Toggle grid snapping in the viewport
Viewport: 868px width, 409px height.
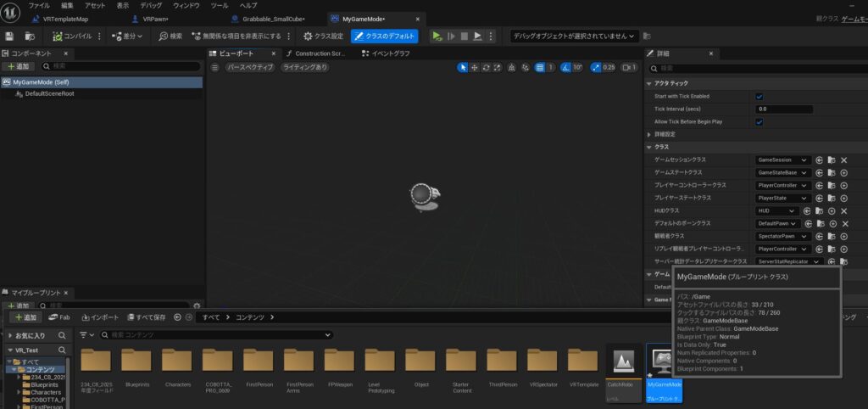[540, 67]
